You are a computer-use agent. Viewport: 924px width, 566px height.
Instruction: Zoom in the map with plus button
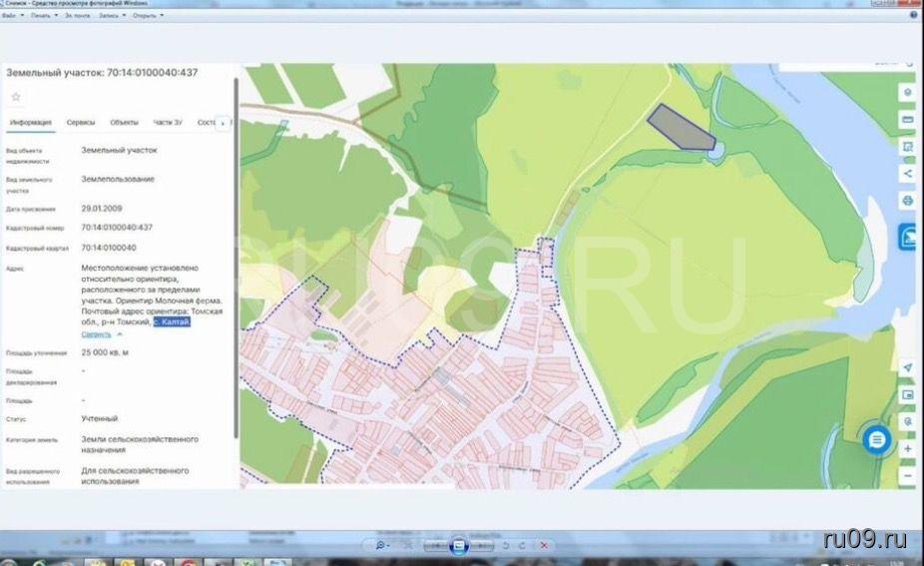click(907, 449)
